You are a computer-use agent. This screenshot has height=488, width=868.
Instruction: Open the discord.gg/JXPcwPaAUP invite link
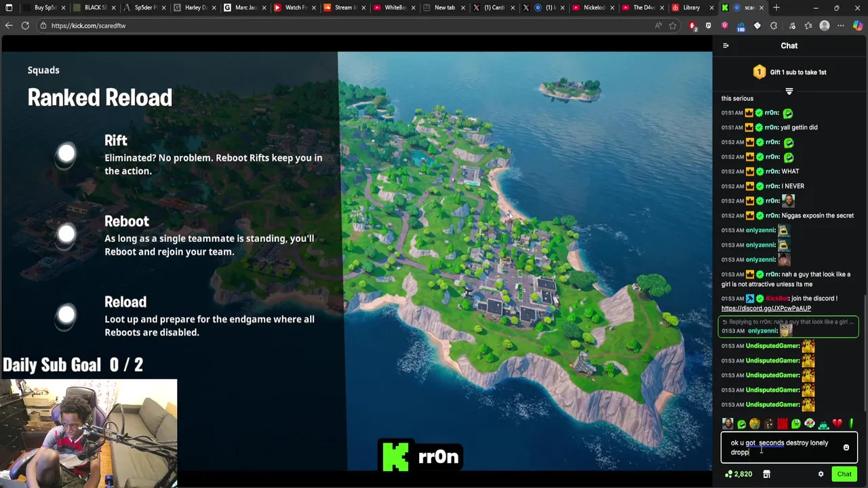766,308
